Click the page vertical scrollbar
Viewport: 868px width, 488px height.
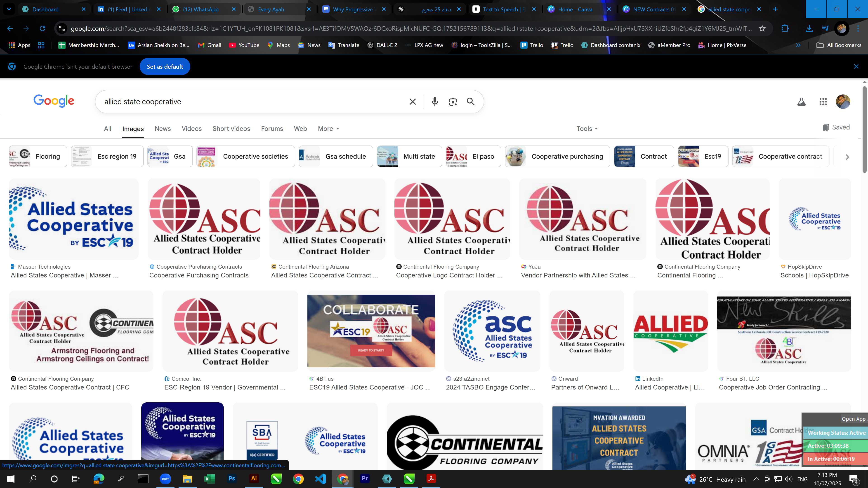[x=864, y=130]
